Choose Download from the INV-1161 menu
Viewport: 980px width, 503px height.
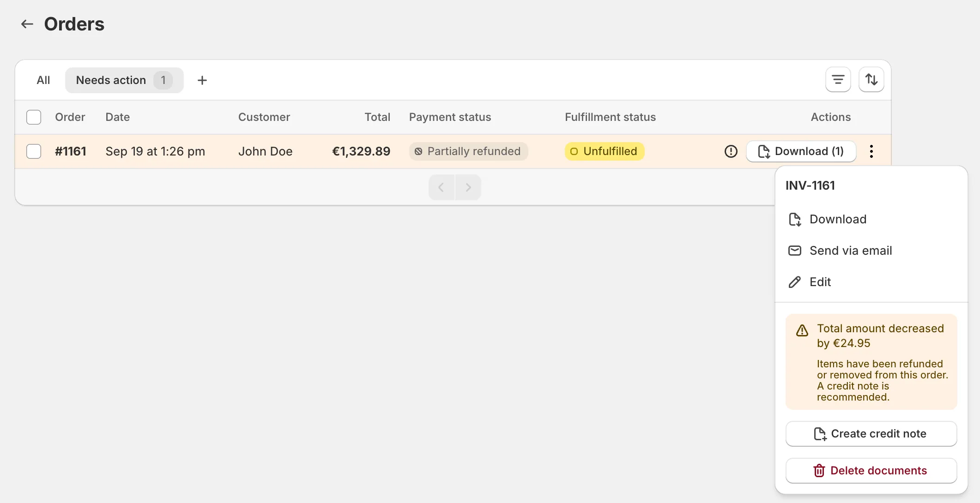pyautogui.click(x=871, y=219)
